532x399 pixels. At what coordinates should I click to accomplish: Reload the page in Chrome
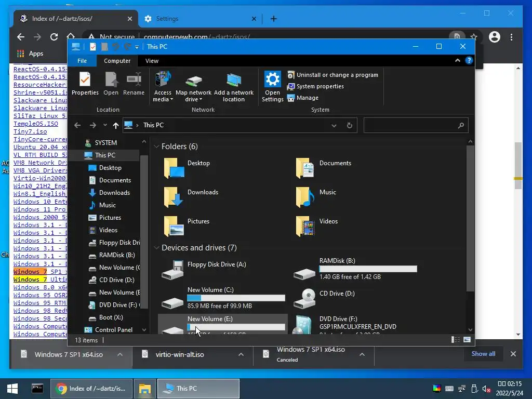tap(54, 37)
